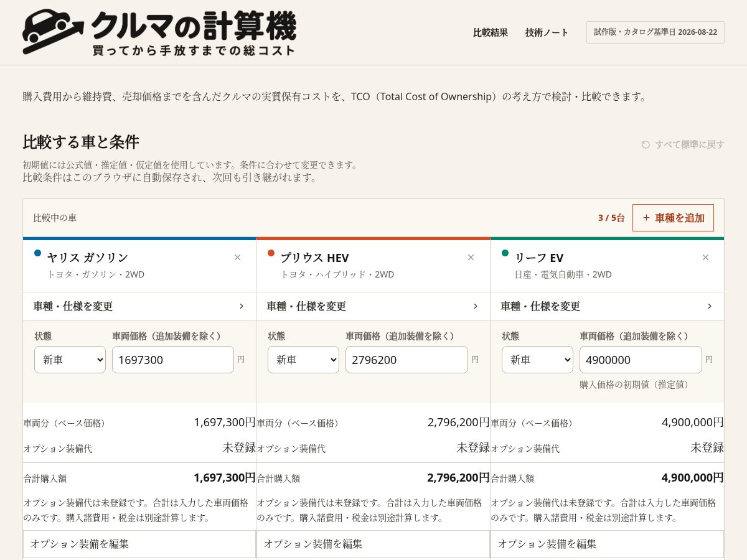Remove プリウス HEV with its × icon
747x560 pixels.
(x=471, y=258)
